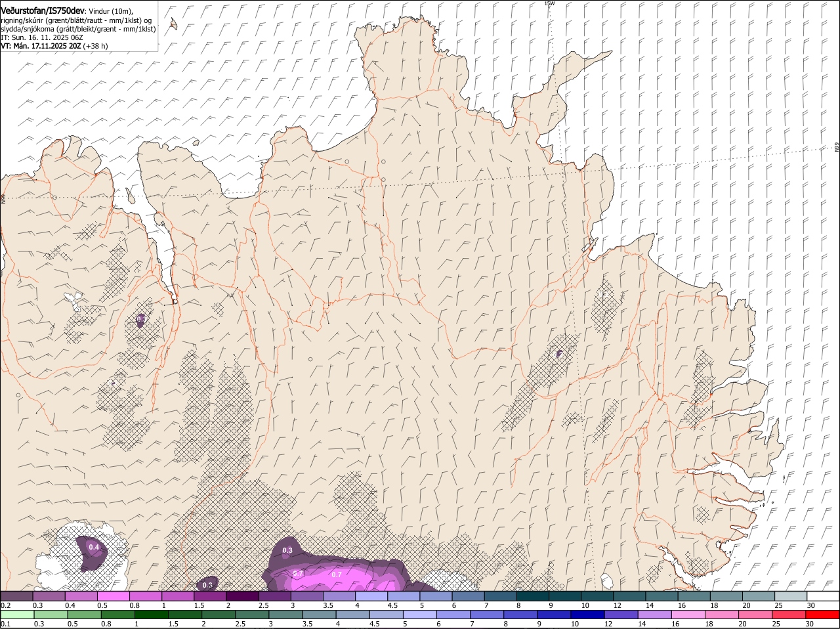The image size is (840, 629).
Task: Click the 15W longitude label
Action: pyautogui.click(x=549, y=3)
